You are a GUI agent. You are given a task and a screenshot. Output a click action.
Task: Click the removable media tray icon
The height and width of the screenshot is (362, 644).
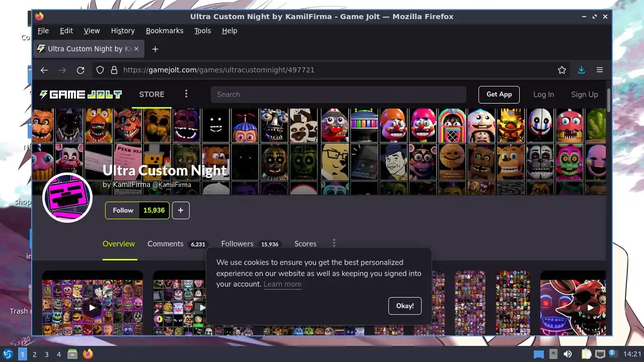pyautogui.click(x=553, y=354)
